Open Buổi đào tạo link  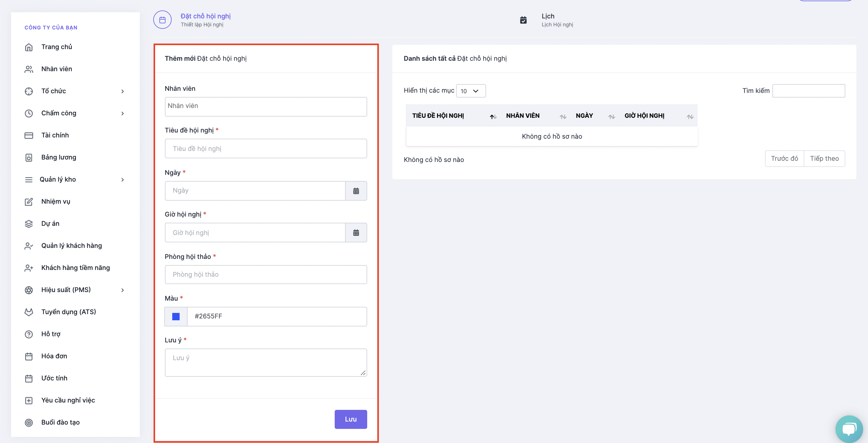point(60,422)
